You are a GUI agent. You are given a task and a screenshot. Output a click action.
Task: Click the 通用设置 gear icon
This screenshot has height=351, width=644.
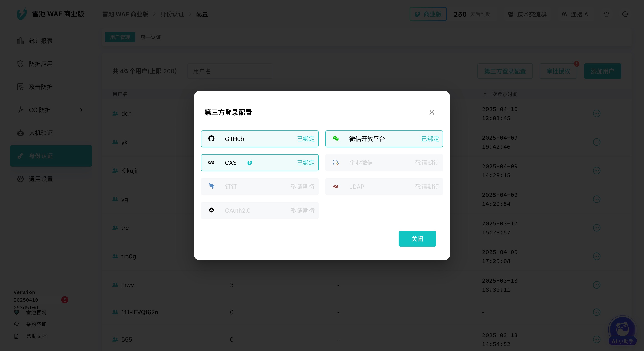click(x=20, y=179)
